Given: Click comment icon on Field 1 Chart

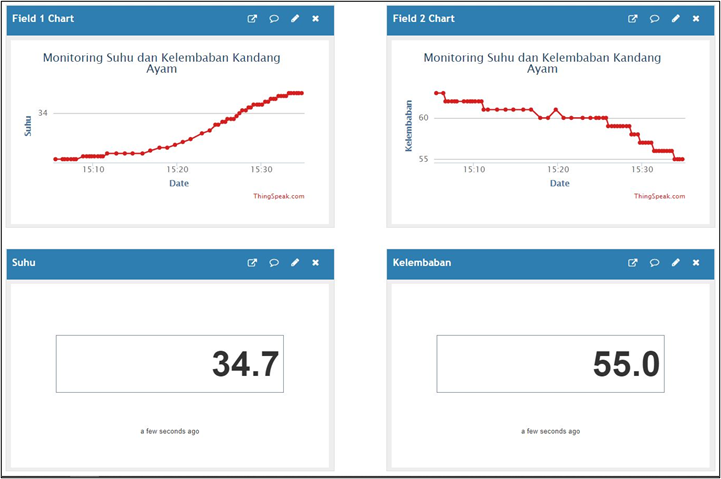Looking at the screenshot, I should click(x=274, y=19).
